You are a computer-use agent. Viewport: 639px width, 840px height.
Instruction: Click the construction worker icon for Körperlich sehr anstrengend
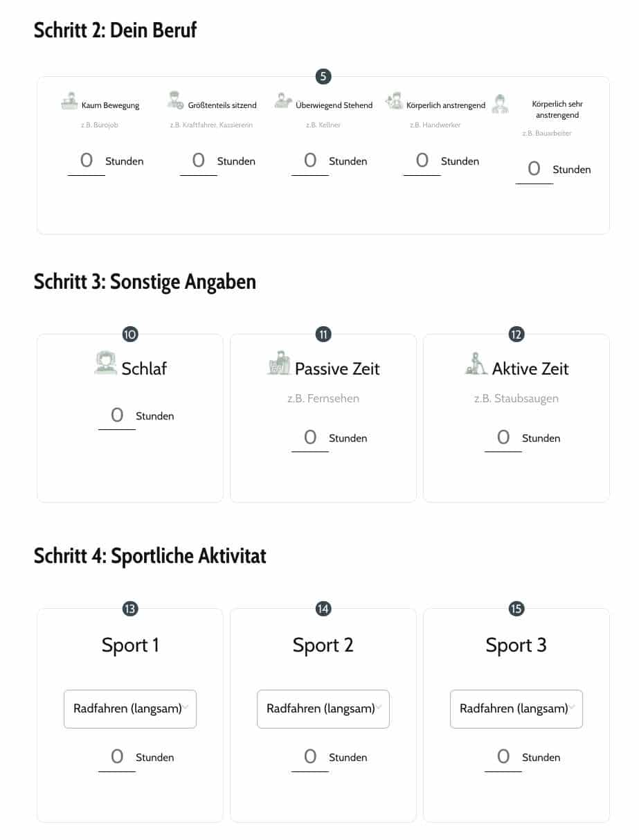tap(501, 105)
